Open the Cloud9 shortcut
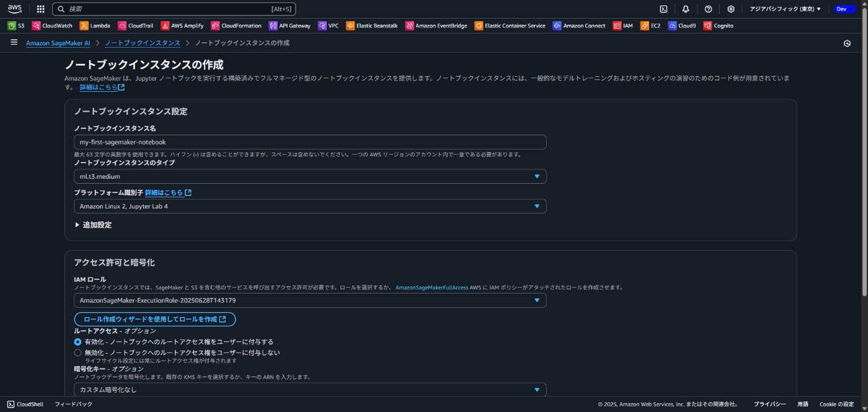 pos(682,26)
